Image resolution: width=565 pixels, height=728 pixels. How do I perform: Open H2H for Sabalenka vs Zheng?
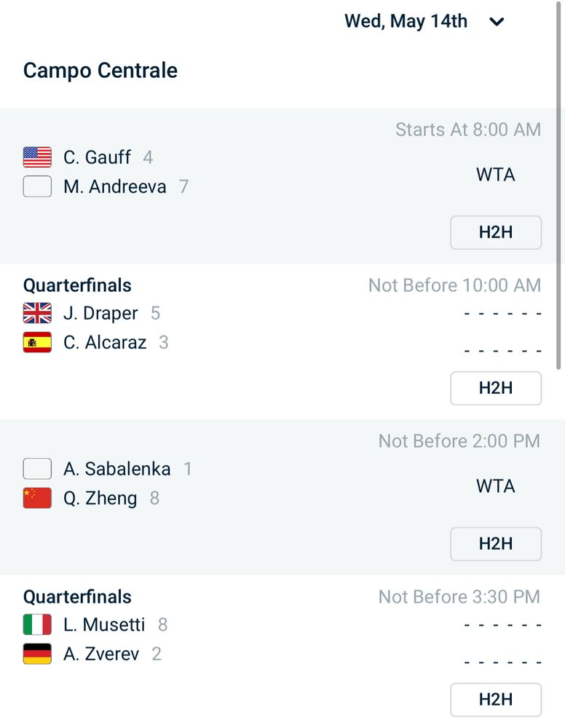pos(495,544)
